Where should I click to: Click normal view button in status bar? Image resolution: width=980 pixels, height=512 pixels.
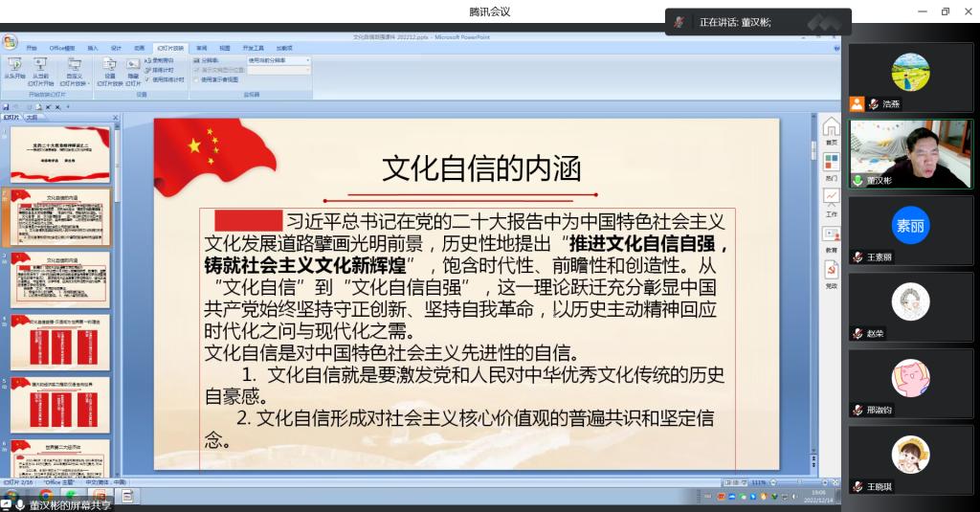727,482
